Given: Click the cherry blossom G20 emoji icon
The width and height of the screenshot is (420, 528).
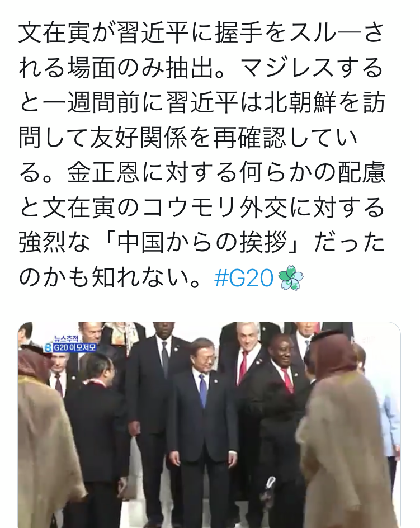Looking at the screenshot, I should click(x=290, y=278).
